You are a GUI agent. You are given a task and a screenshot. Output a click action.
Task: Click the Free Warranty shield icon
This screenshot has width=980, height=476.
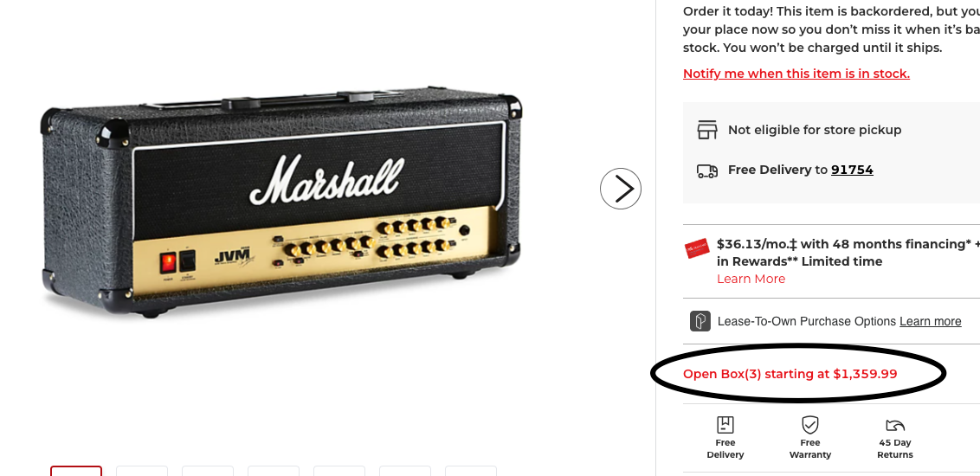(x=809, y=425)
